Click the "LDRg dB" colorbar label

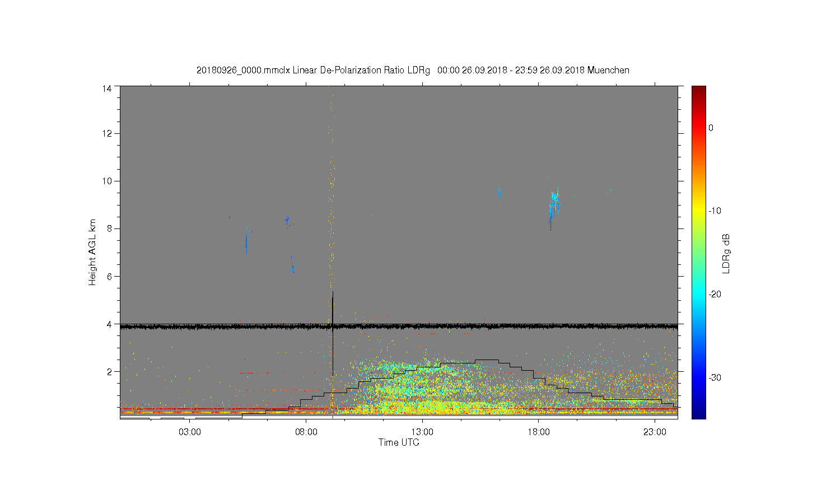[726, 253]
